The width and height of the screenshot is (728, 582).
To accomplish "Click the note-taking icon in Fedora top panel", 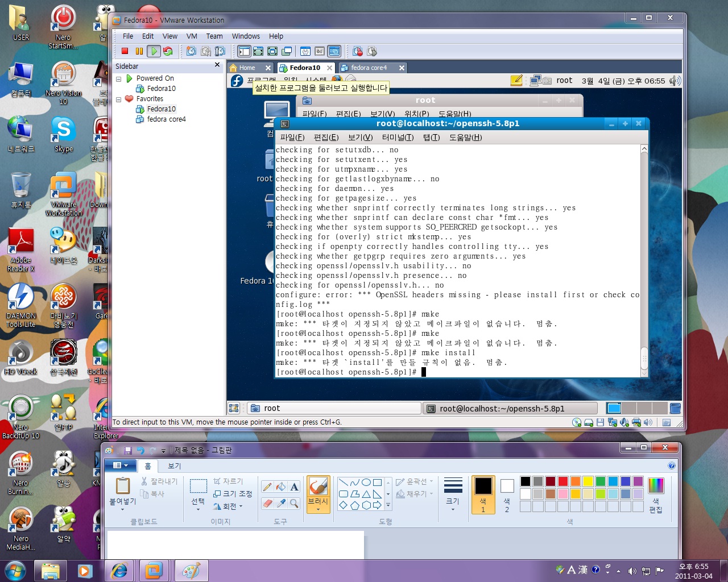I will point(516,81).
